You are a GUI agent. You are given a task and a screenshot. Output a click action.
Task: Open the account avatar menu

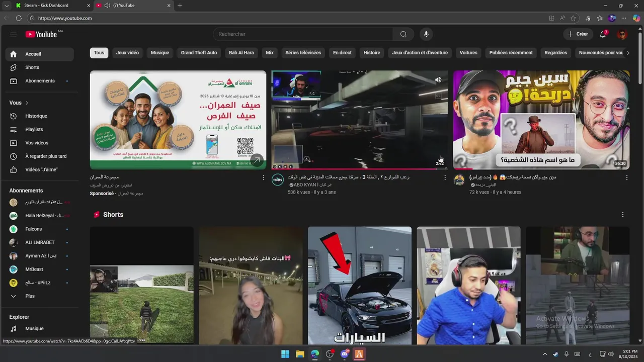[x=622, y=34]
